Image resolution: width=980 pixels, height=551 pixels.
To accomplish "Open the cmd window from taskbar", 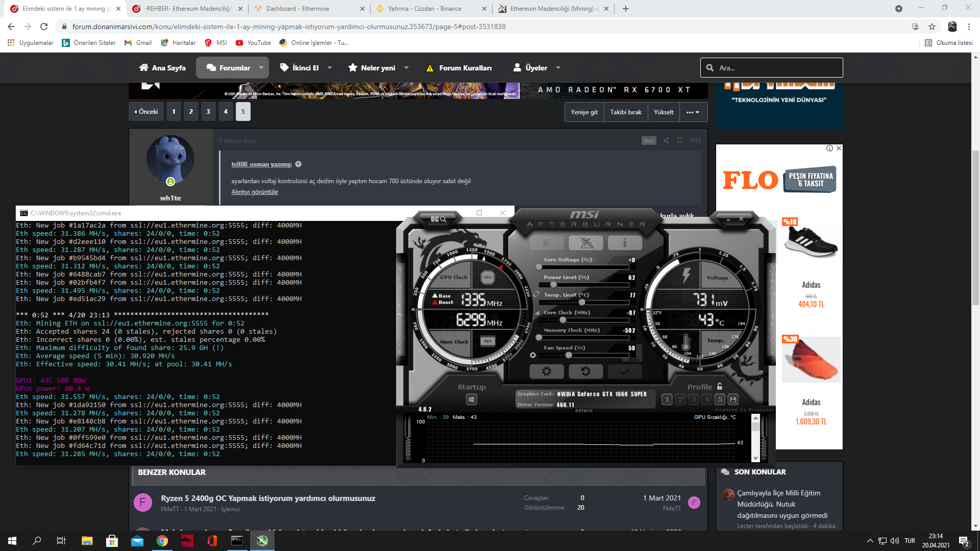I will pos(237,541).
